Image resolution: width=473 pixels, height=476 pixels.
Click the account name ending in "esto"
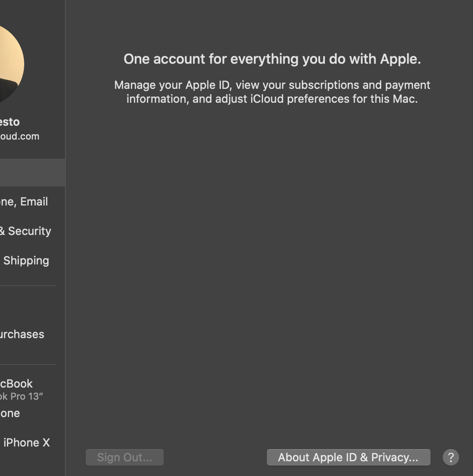10,122
